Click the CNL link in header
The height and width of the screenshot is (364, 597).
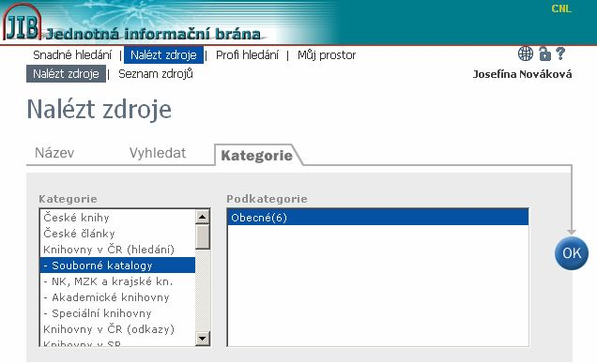pos(561,8)
